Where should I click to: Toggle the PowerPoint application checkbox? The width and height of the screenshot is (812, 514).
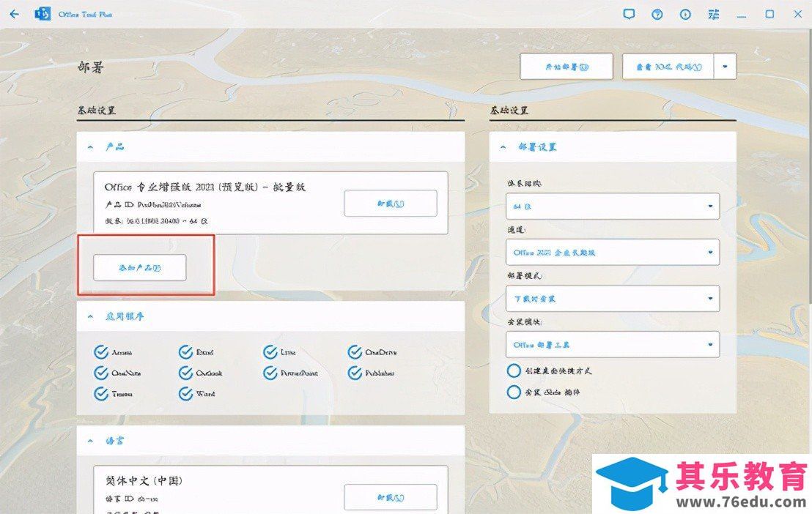click(270, 373)
